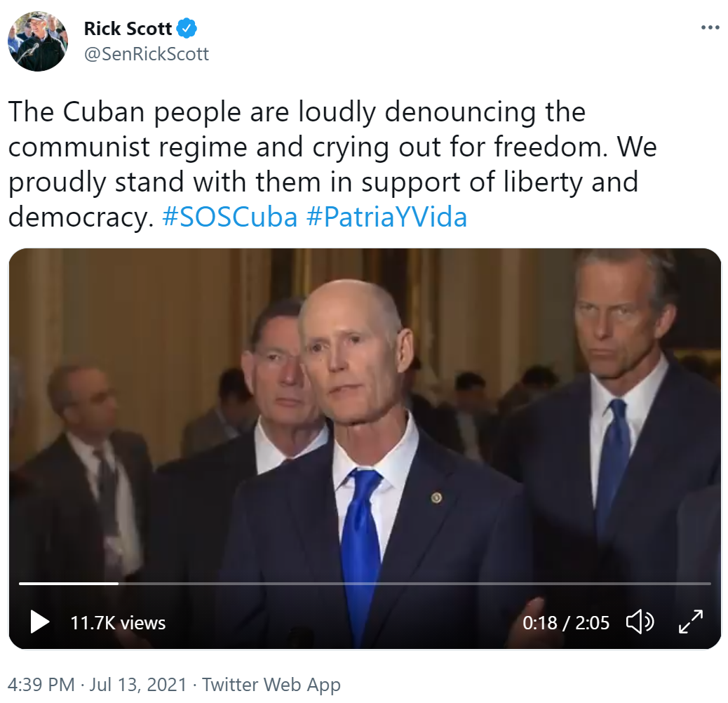Open the @SenRickScott handle
Screen dimensions: 728x703
pyautogui.click(x=147, y=54)
